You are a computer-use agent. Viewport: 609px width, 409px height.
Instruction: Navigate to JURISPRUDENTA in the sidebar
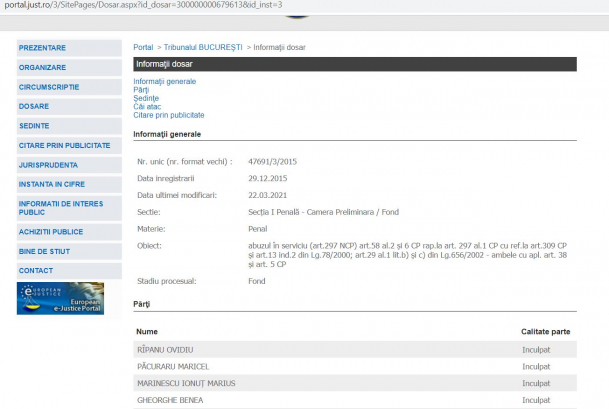(48, 165)
